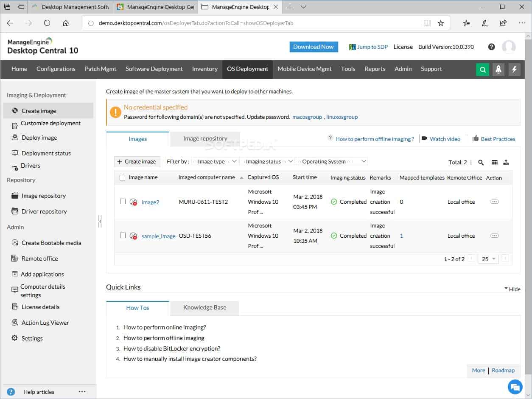The image size is (532, 399).
Task: Open the column chooser grid icon
Action: tap(494, 162)
